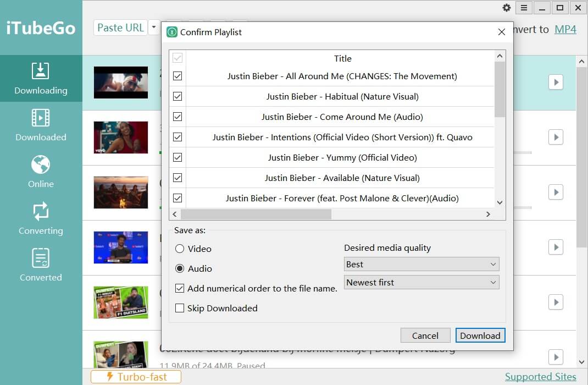The width and height of the screenshot is (588, 385).
Task: Click play button beside the red-background thumbnail
Action: coord(556,137)
